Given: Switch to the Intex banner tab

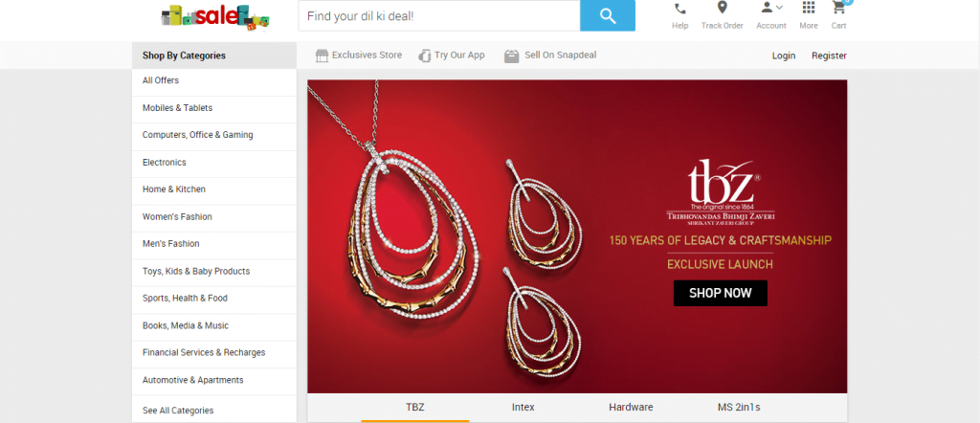Looking at the screenshot, I should tap(523, 408).
